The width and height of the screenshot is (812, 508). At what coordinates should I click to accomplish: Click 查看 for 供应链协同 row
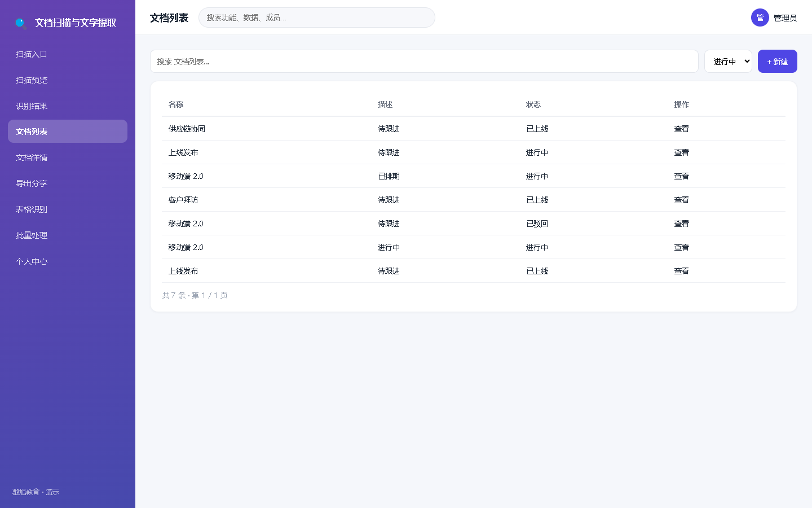click(x=681, y=129)
